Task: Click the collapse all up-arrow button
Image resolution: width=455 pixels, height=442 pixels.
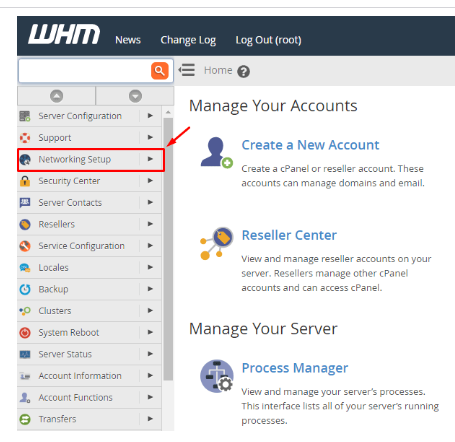Action: (56, 96)
